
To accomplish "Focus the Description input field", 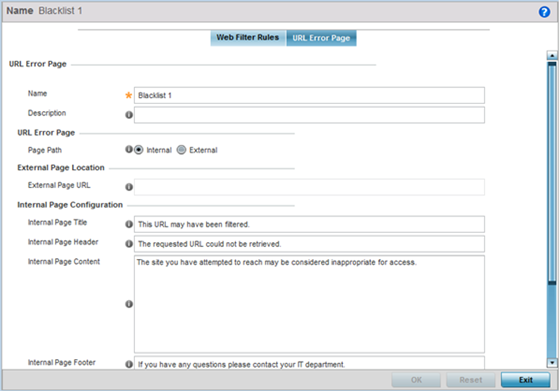I will pos(309,115).
